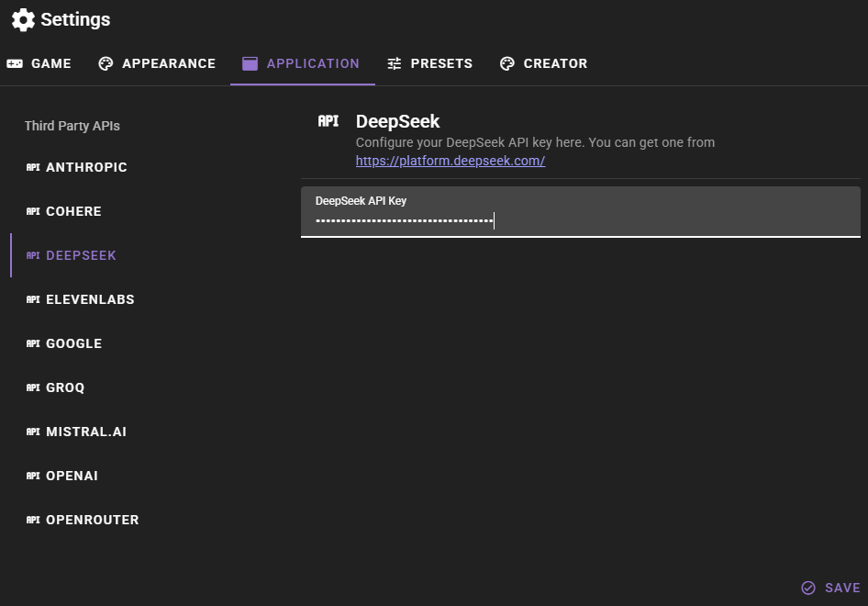Switch to the Appearance tab
868x606 pixels.
pos(157,63)
